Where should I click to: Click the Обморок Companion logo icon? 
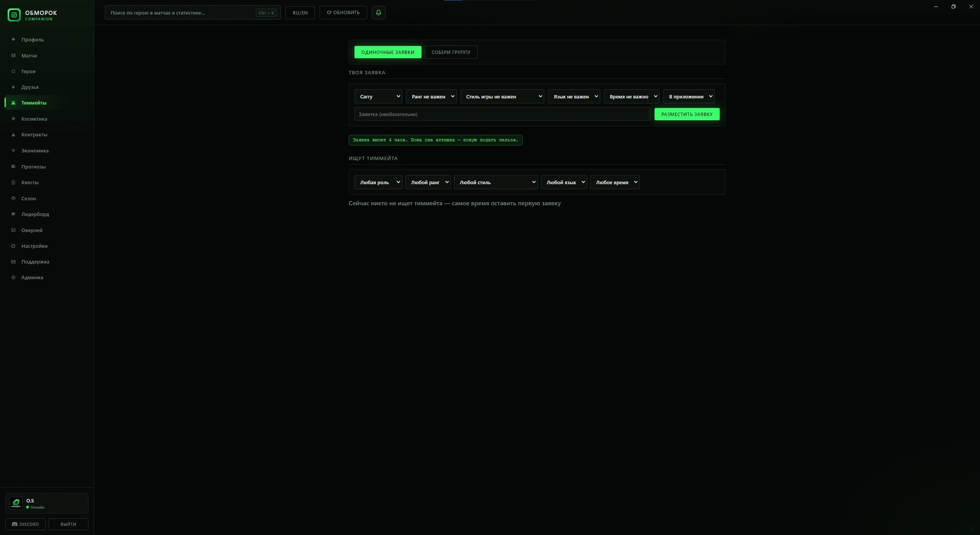(14, 15)
